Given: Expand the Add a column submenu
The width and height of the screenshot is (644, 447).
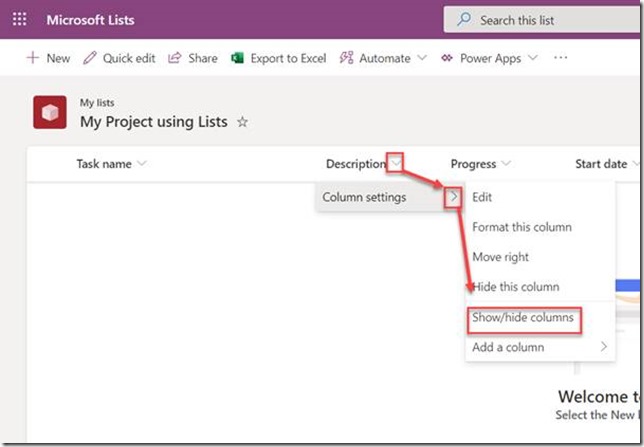Looking at the screenshot, I should (603, 347).
